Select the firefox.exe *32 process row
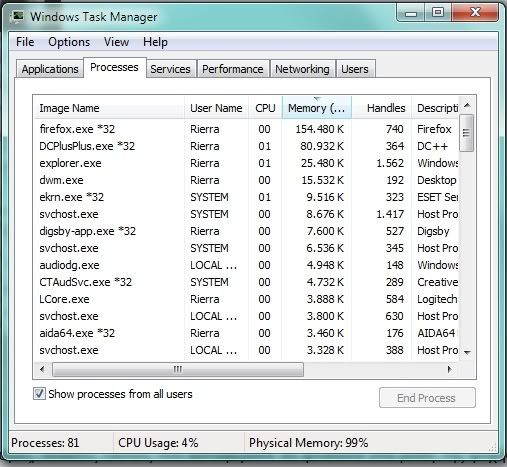 coord(246,129)
